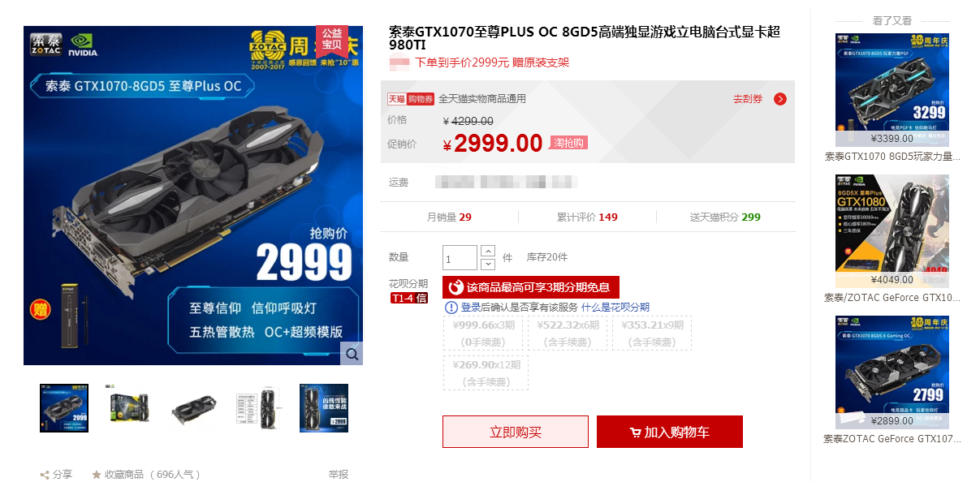
Task: Click the share icon next to 分享
Action: coord(45,475)
